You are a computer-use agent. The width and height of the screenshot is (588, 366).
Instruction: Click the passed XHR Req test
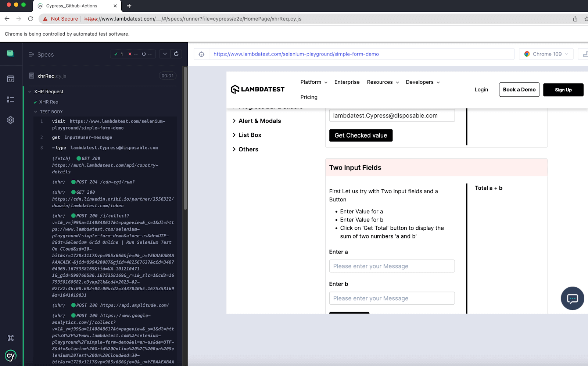point(49,102)
